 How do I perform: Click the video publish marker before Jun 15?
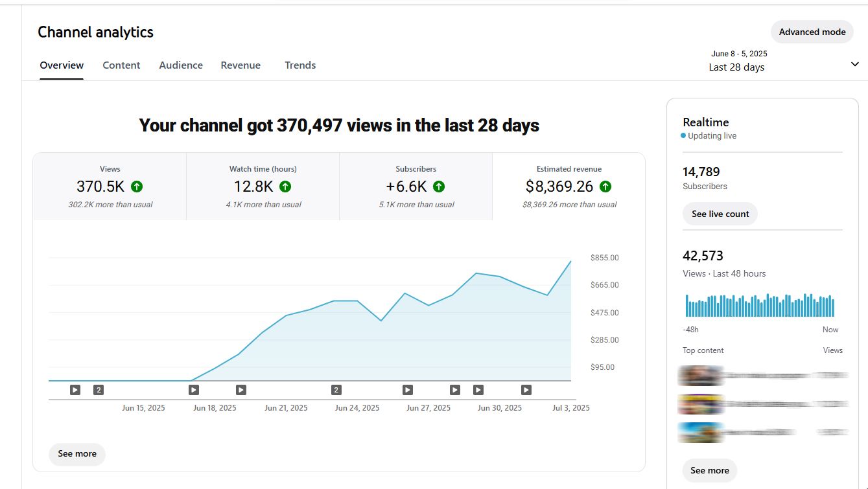(75, 389)
